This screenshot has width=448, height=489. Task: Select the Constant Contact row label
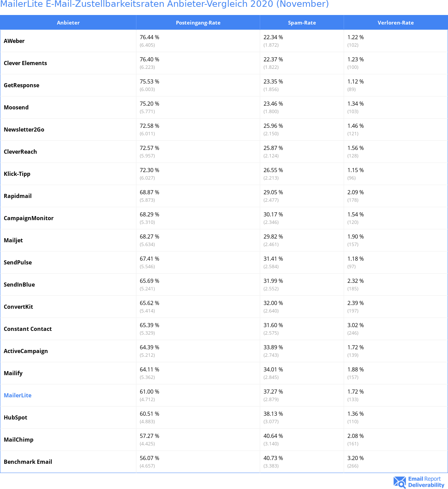tap(28, 329)
